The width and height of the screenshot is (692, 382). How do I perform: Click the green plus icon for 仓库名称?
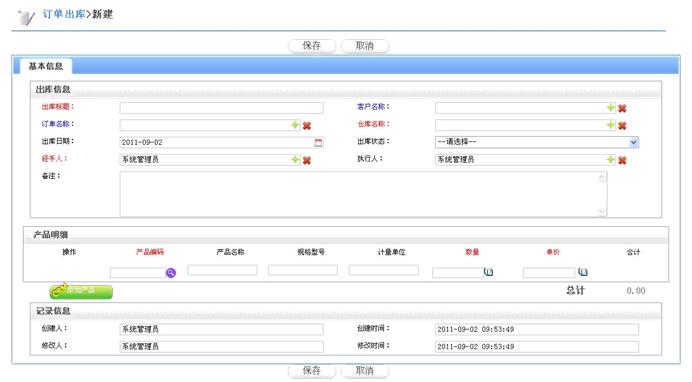point(610,125)
